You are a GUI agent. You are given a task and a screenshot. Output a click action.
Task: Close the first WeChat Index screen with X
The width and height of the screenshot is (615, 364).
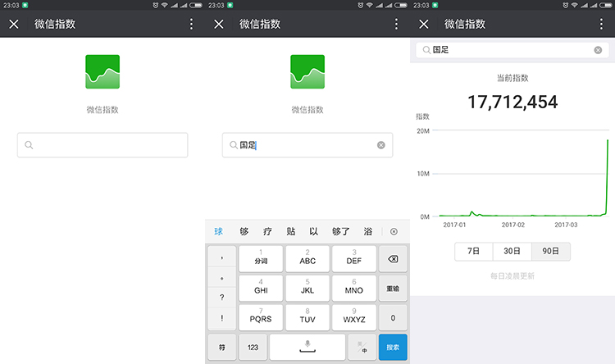click(14, 25)
